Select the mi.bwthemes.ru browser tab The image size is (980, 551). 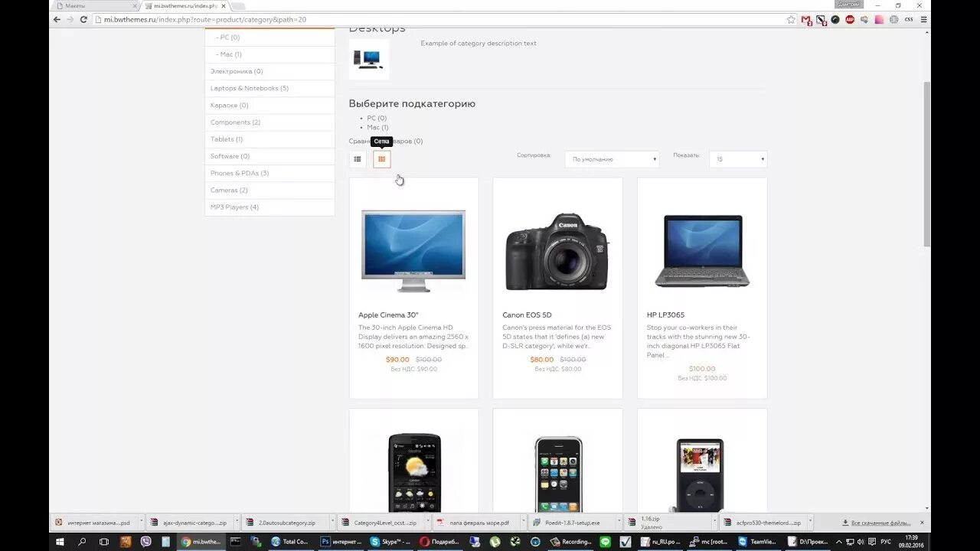pyautogui.click(x=185, y=5)
